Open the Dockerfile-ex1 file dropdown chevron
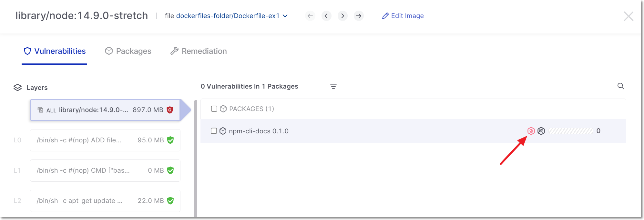 [285, 16]
